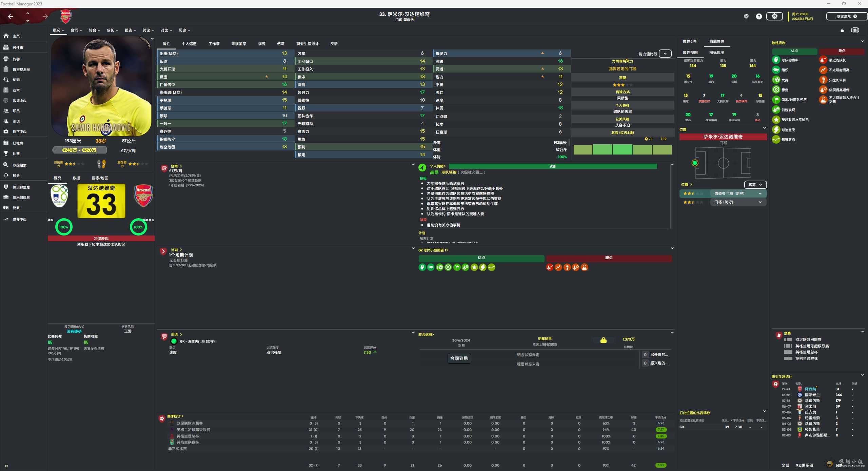Switch to 图标视图 icon view

click(716, 53)
